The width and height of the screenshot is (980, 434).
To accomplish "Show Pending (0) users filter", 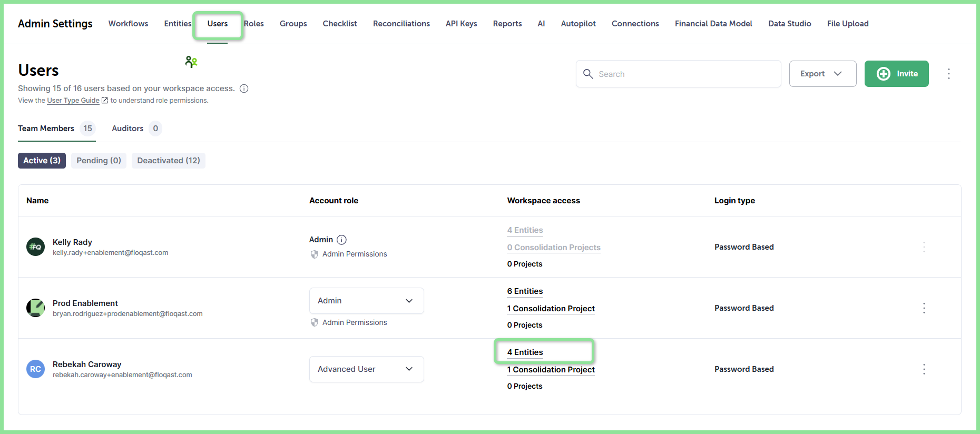I will click(x=99, y=161).
